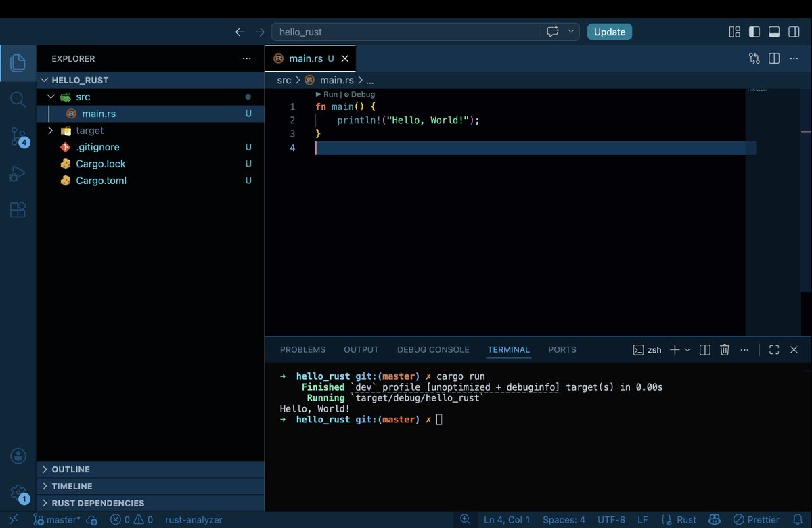
Task: Open the Customize Layout icon
Action: click(734, 32)
